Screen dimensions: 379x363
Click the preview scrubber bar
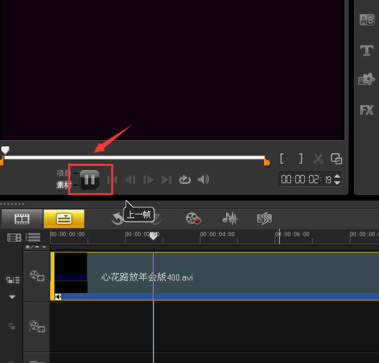135,157
